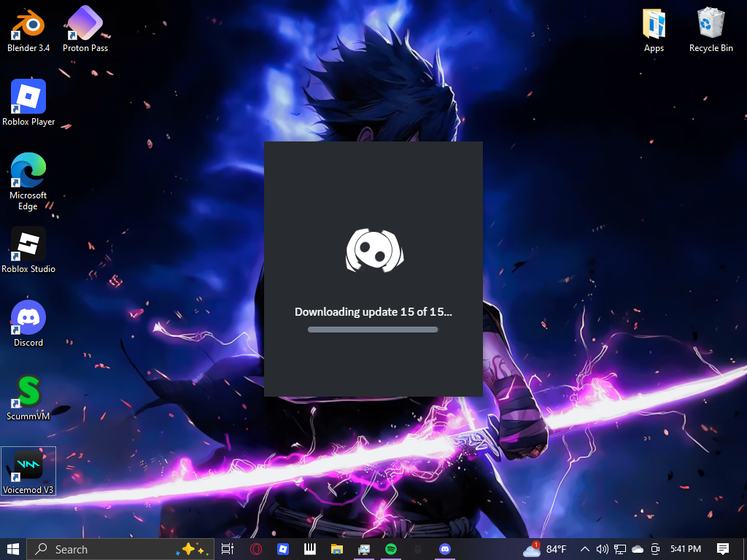Screen dimensions: 747x560
Task: Open File Explorer from the taskbar
Action: pos(337,549)
